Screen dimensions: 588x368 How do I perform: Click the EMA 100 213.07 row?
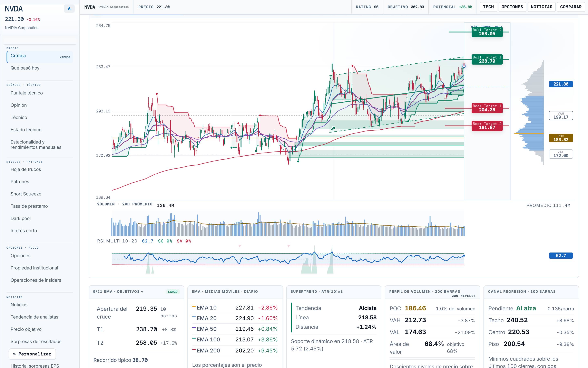click(235, 340)
